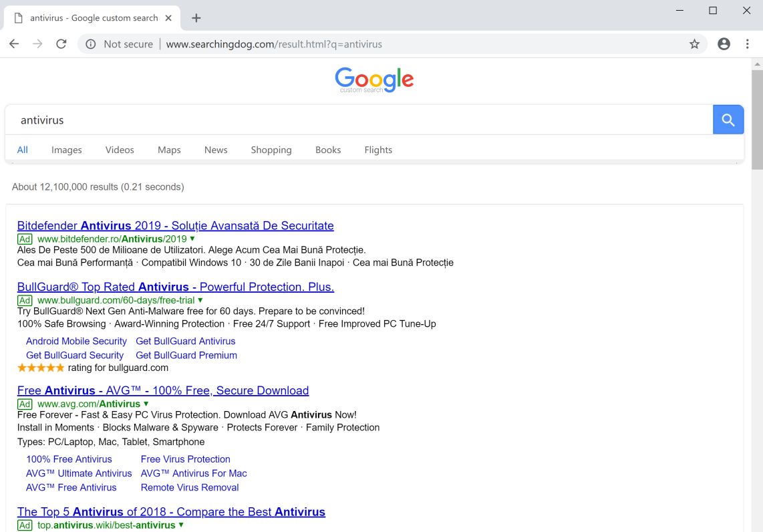
Task: Open Chrome's three-dot menu
Action: point(748,43)
